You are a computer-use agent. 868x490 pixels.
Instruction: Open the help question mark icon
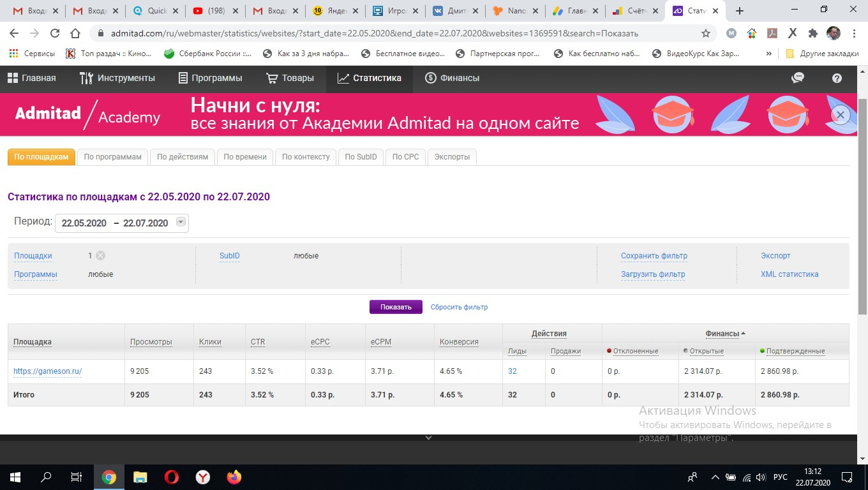click(x=837, y=78)
